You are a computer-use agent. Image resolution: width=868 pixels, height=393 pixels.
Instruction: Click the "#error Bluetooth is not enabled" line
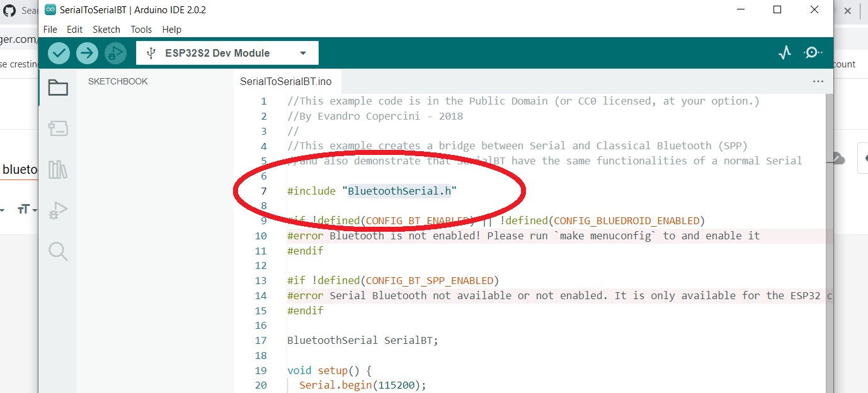coord(523,236)
